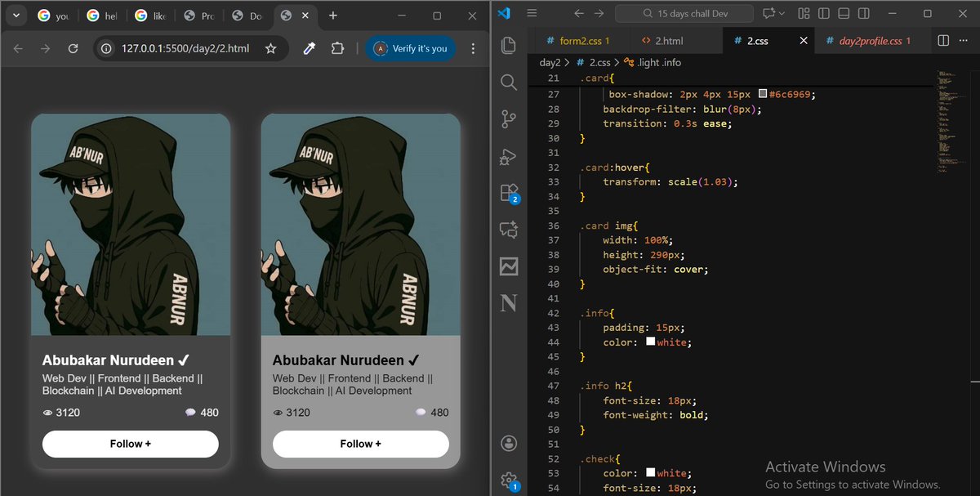Open the chart-graph extension icon in activity bar
Viewport: 980px width, 496px height.
point(508,266)
